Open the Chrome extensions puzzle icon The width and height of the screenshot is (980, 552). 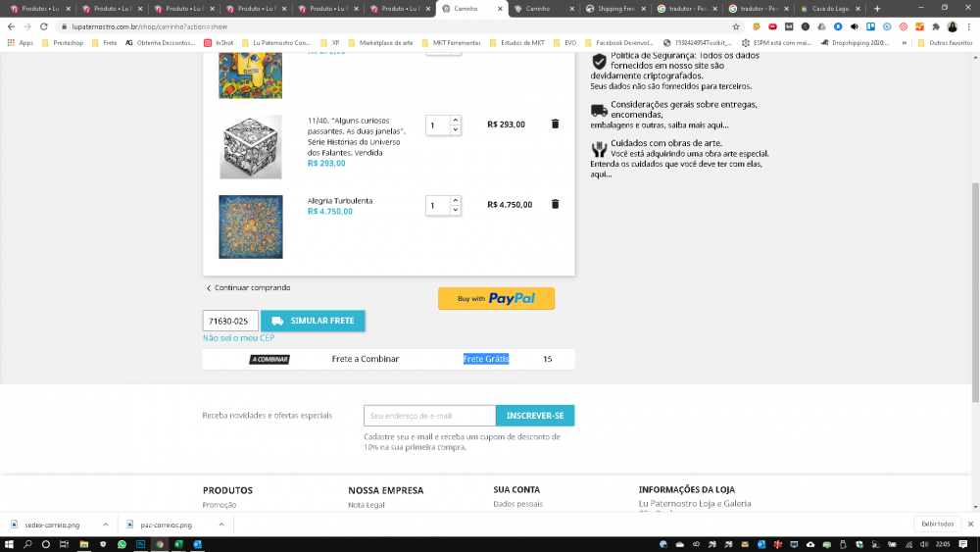point(936,26)
